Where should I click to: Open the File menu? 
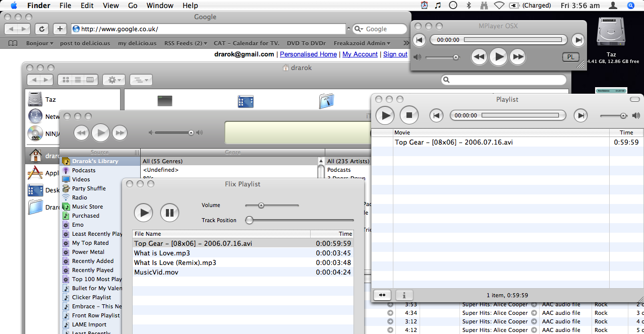[65, 6]
